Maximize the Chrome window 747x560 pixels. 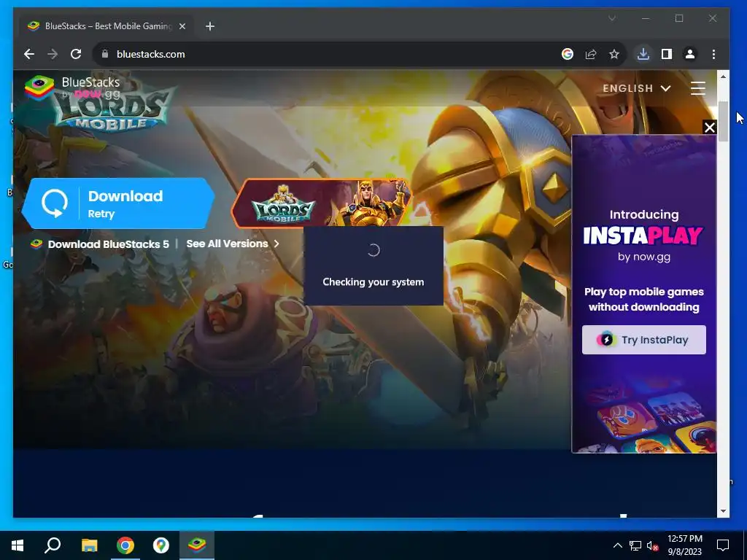[679, 18]
